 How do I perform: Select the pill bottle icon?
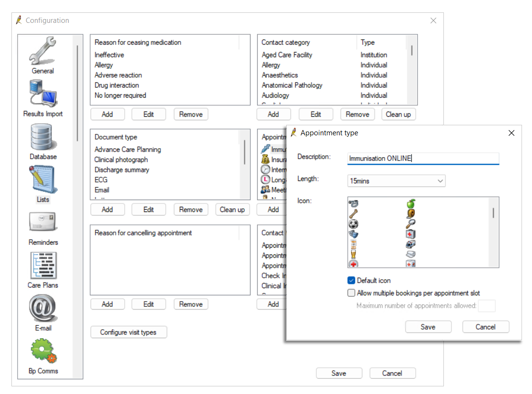(x=353, y=244)
